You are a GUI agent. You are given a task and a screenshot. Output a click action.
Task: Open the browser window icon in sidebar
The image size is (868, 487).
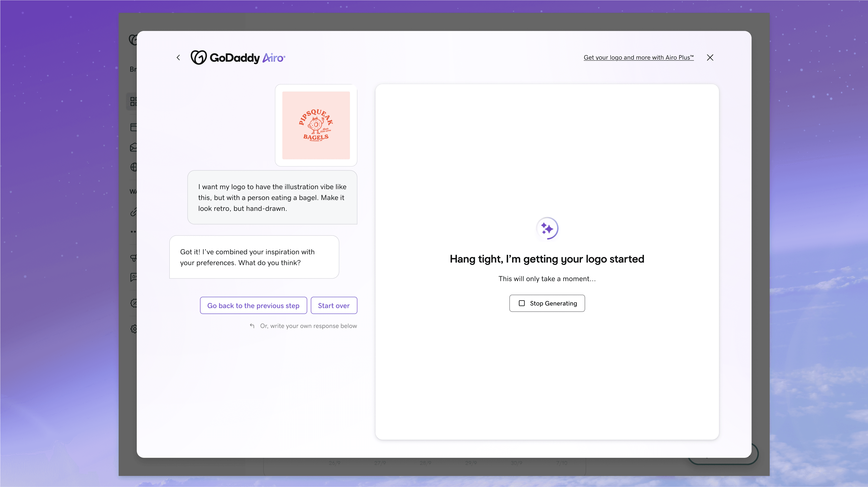[x=133, y=127]
